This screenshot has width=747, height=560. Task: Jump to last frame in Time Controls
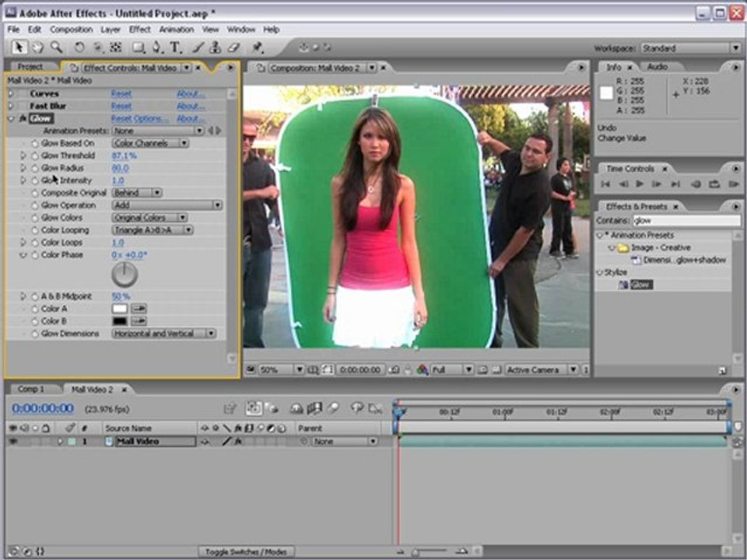tap(675, 184)
